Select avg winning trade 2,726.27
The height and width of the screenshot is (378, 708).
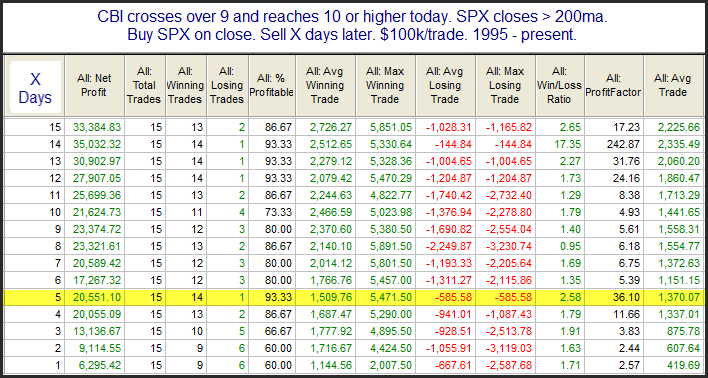pyautogui.click(x=330, y=127)
